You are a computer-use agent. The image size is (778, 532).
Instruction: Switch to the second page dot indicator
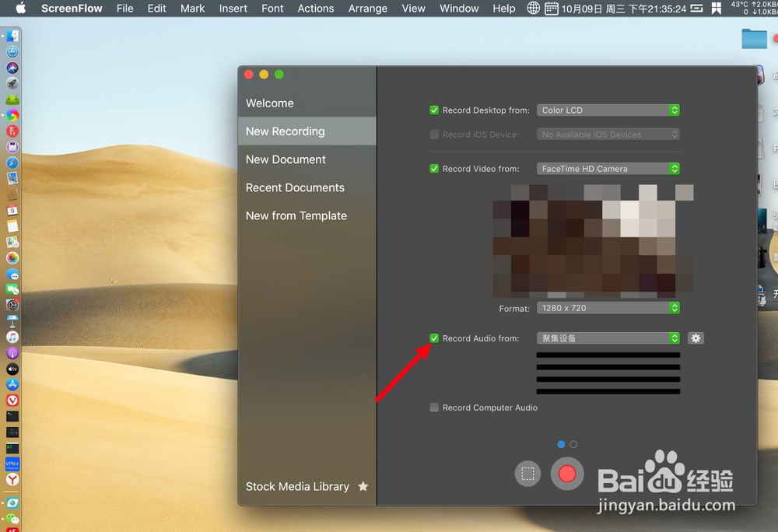point(573,444)
